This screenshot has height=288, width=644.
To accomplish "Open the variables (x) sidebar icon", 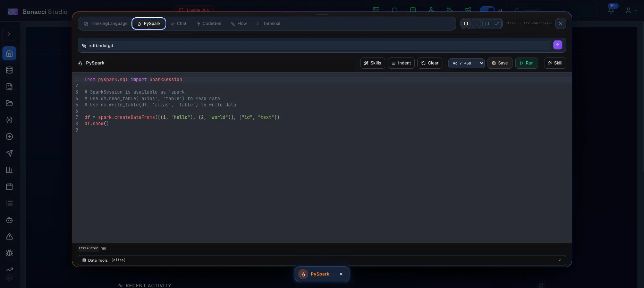I will pos(9,120).
